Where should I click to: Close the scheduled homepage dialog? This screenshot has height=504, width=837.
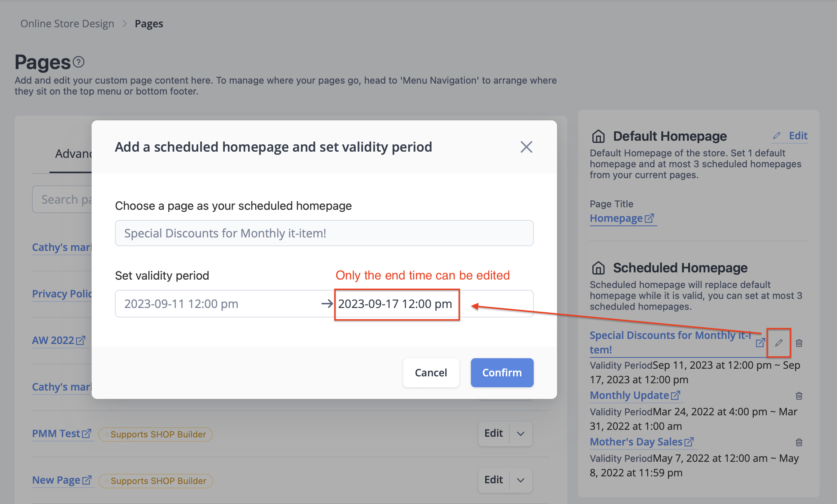pos(526,147)
